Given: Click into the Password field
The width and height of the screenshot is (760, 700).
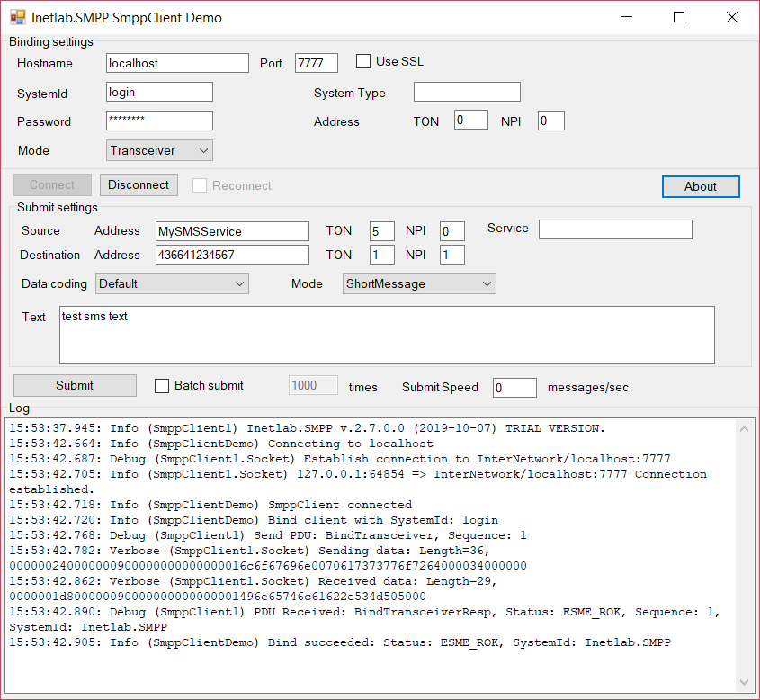Looking at the screenshot, I should tap(159, 121).
